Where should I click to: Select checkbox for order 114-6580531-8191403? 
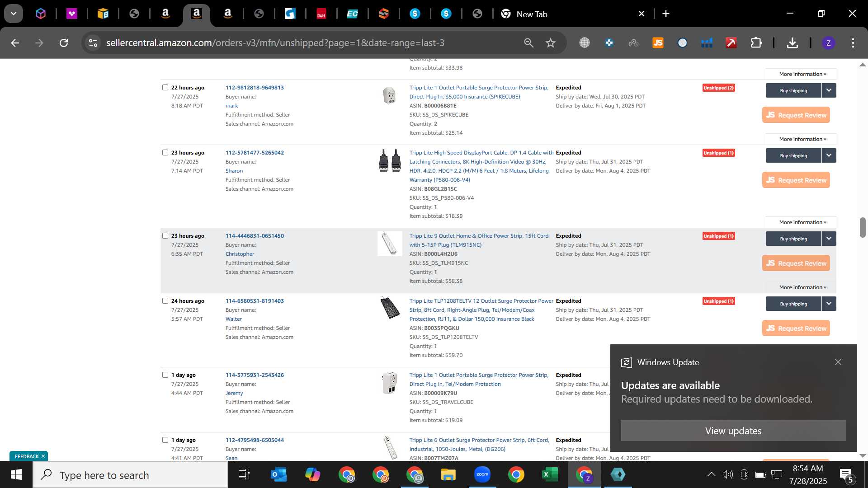[x=165, y=301]
